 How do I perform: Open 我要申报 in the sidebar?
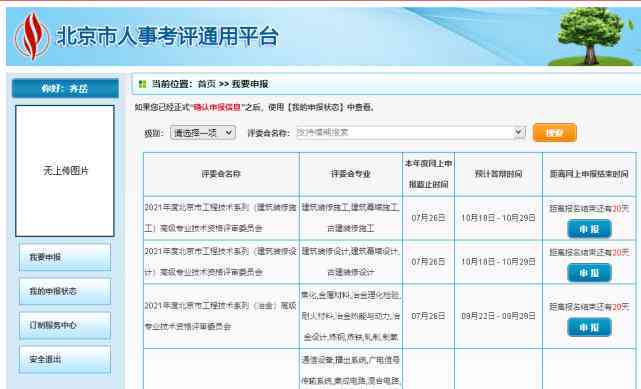(x=65, y=257)
